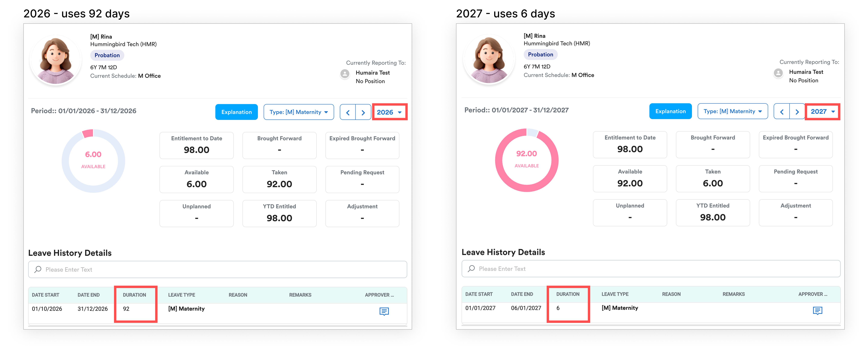Click 31/12/2026 end date cell
The width and height of the screenshot is (868, 353).
[93, 309]
